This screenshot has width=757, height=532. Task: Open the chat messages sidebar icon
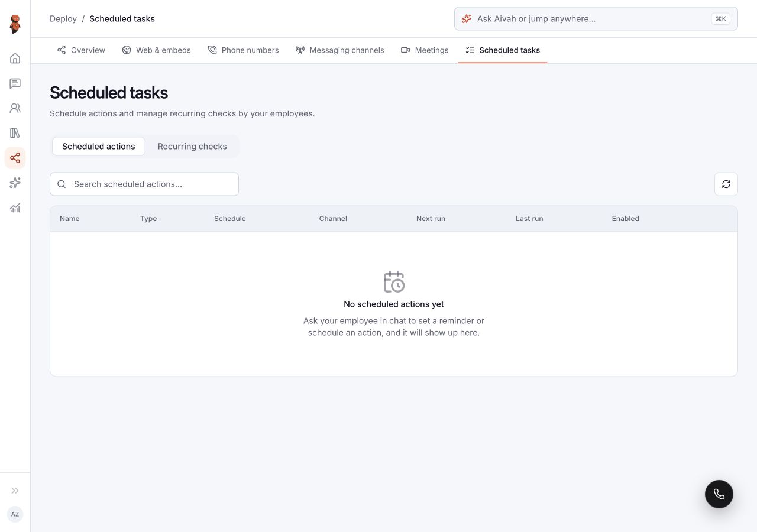pyautogui.click(x=15, y=83)
